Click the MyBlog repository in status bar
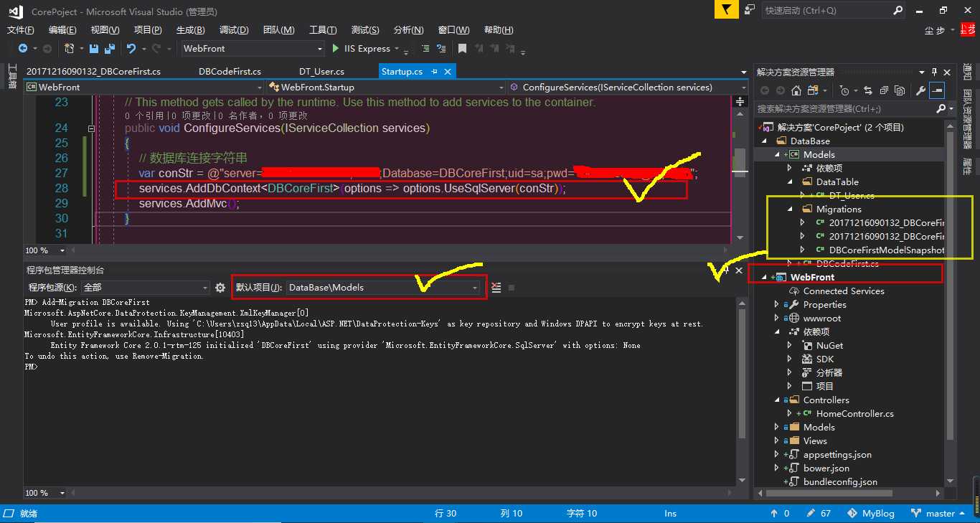The image size is (980, 523). (871, 514)
